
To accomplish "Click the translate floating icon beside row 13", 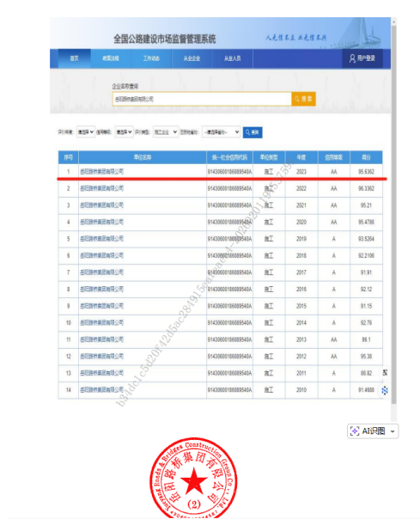I will pyautogui.click(x=385, y=373).
